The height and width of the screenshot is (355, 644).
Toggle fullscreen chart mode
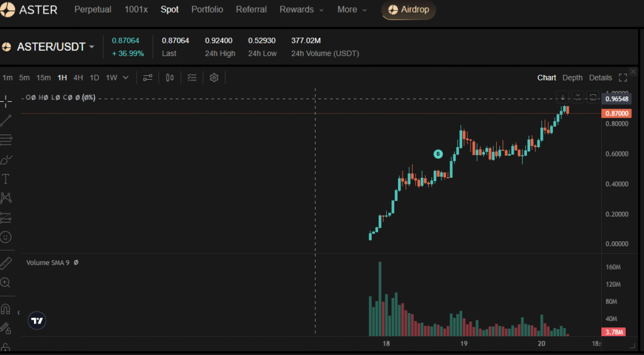[x=623, y=77]
